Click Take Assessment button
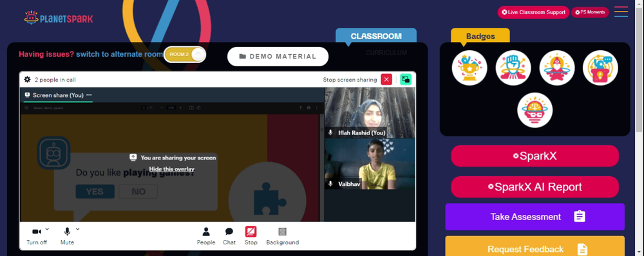 coord(535,217)
